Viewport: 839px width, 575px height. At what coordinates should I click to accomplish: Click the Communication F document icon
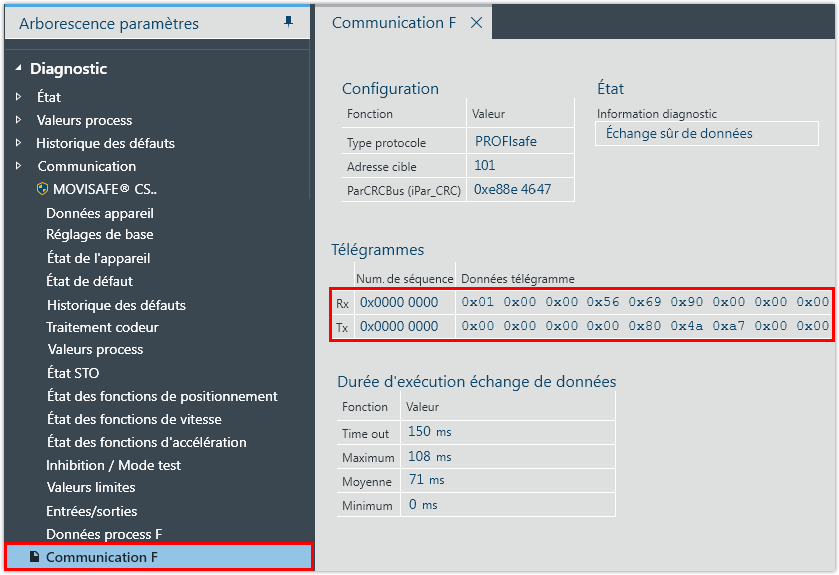click(34, 557)
